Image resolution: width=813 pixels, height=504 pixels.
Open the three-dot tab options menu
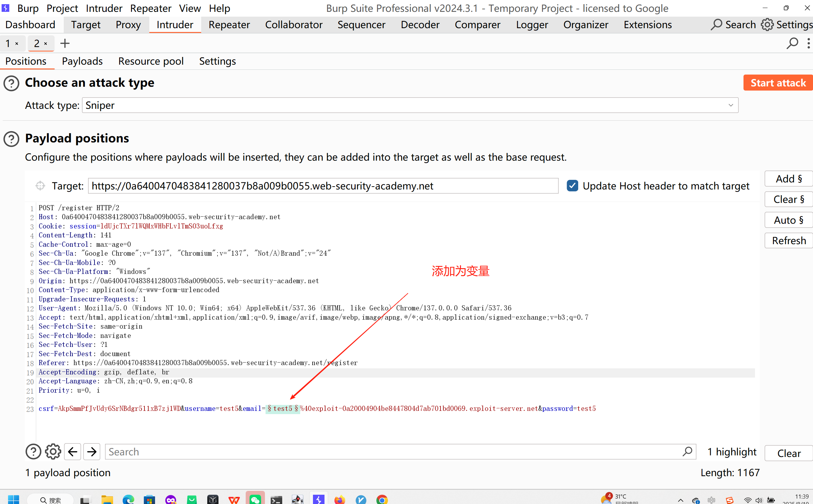click(808, 43)
